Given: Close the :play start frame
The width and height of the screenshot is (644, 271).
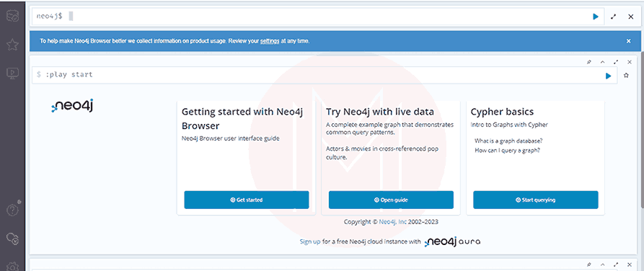Looking at the screenshot, I should [629, 62].
